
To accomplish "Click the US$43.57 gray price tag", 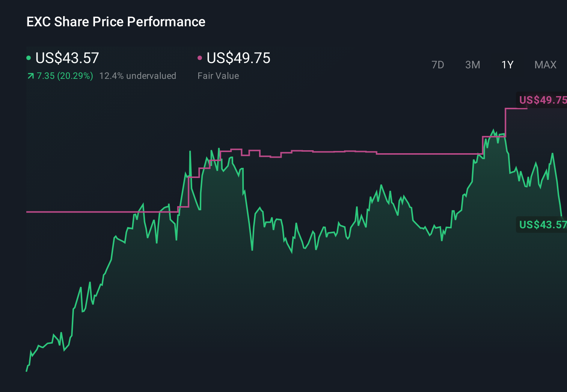I will 542,225.
